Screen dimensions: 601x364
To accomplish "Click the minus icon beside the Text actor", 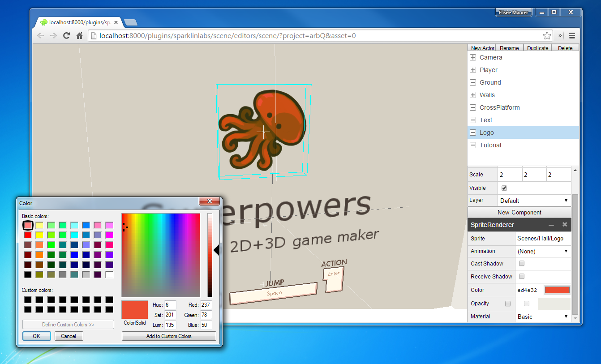I will 472,120.
